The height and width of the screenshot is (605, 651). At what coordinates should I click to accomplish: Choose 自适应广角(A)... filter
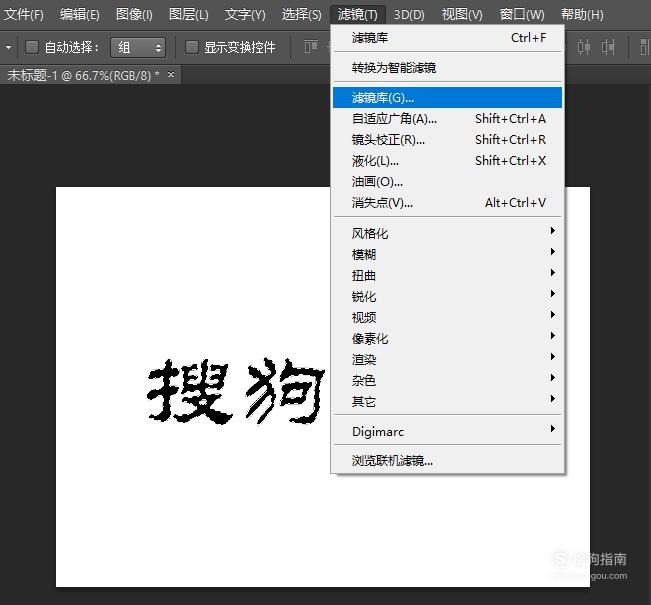[447, 119]
